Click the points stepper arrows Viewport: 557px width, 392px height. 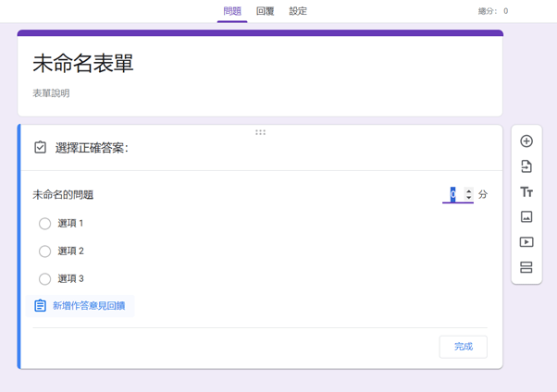point(468,194)
